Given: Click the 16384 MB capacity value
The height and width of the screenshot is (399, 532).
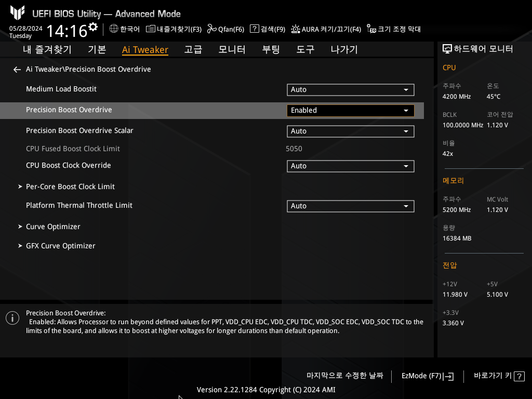Looking at the screenshot, I should (x=457, y=238).
